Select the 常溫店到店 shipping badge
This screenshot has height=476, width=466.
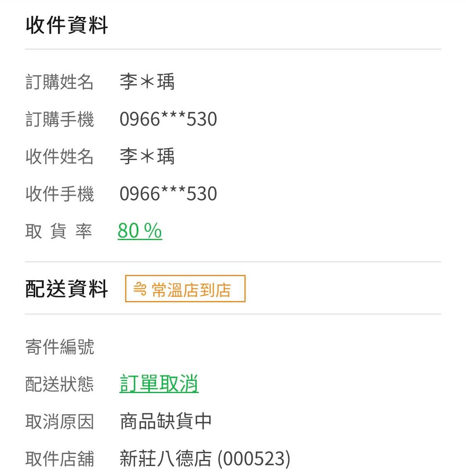185,289
